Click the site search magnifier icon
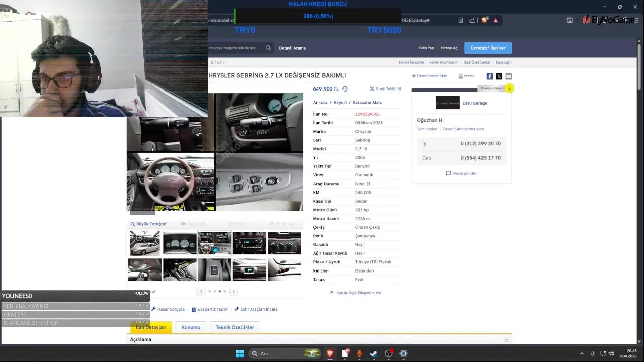The image size is (644, 362). (268, 48)
